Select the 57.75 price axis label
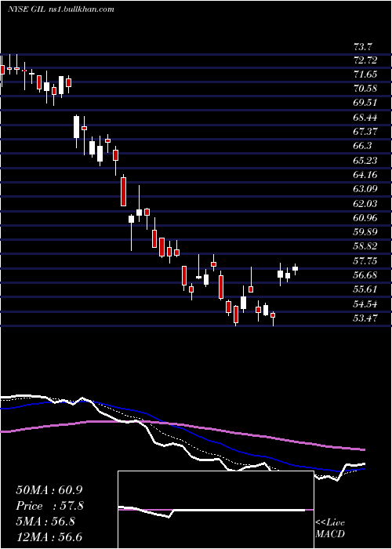Screen dimensions: 392x549 coord(366,261)
